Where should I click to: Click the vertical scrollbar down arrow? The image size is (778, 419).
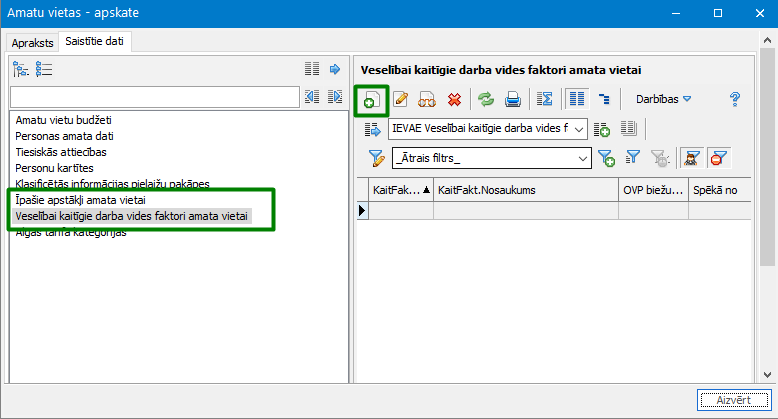pyautogui.click(x=767, y=375)
